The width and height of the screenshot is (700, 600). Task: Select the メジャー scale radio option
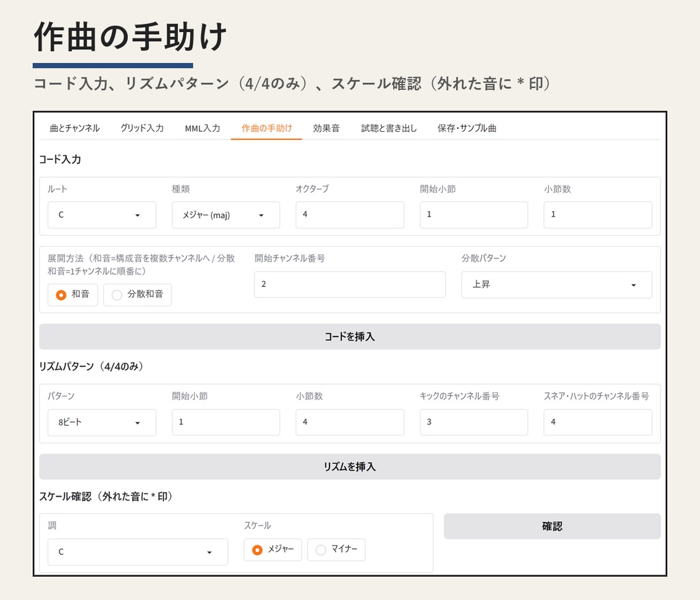pos(273,549)
